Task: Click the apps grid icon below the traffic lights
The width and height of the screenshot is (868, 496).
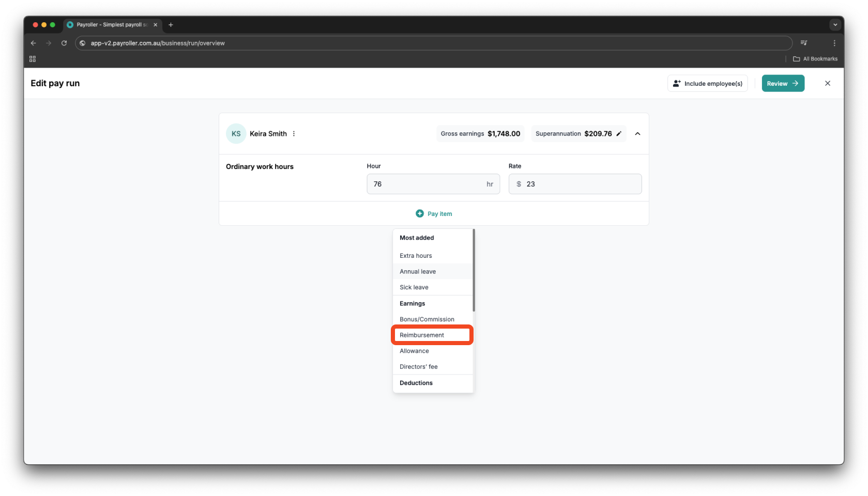Action: (x=32, y=58)
